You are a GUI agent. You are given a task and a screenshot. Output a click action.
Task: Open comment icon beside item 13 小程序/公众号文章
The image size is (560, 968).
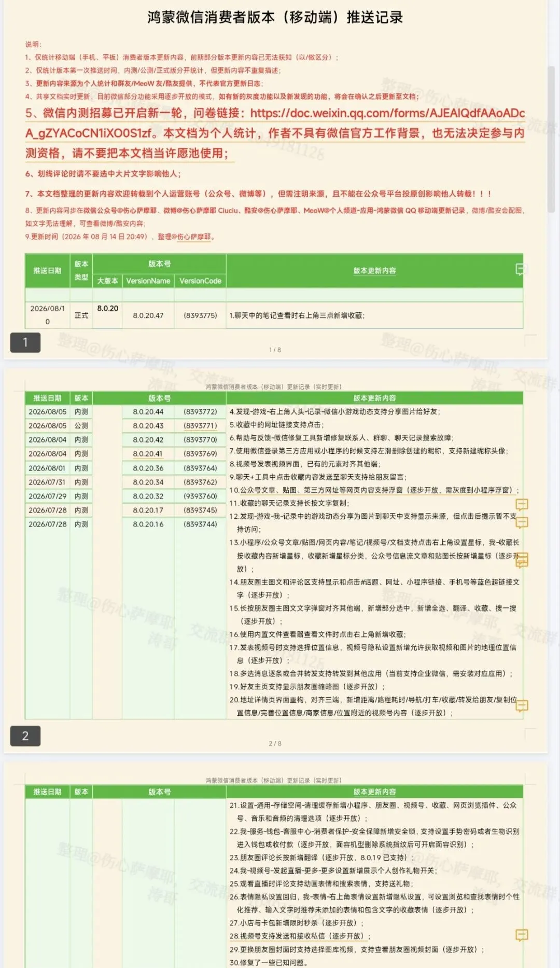(x=522, y=560)
